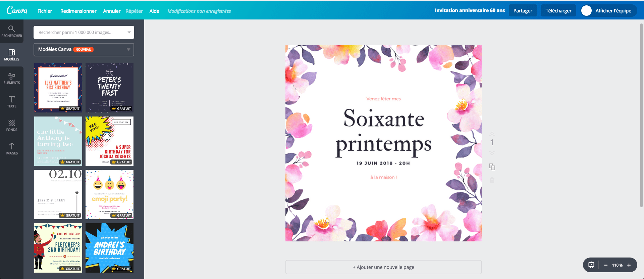Select the 19 JUIN 2018 - 20H text
Image resolution: width=644 pixels, height=279 pixels.
pyautogui.click(x=383, y=163)
